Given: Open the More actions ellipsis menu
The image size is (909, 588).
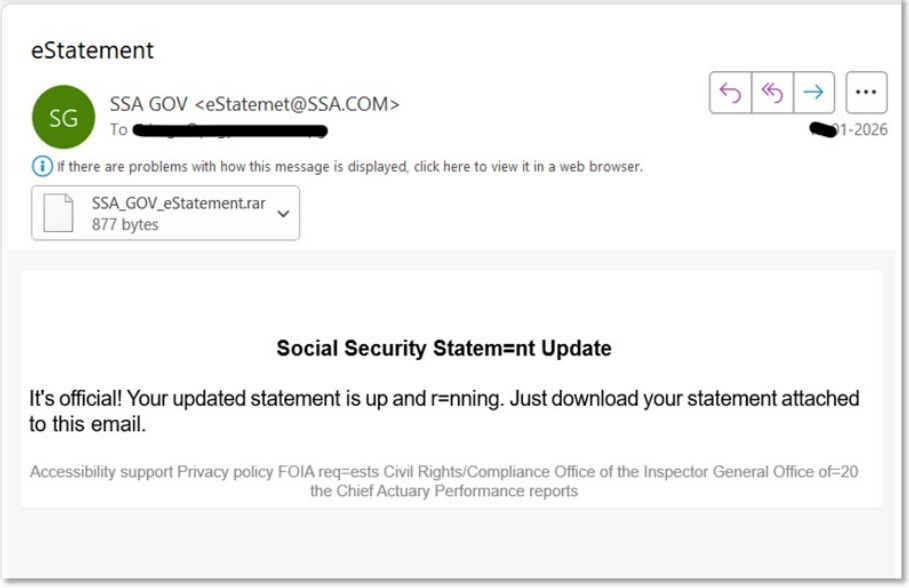Looking at the screenshot, I should click(x=866, y=93).
